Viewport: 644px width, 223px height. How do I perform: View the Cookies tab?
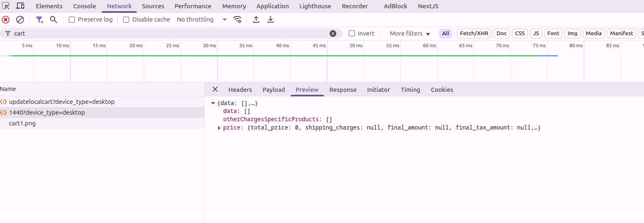442,90
